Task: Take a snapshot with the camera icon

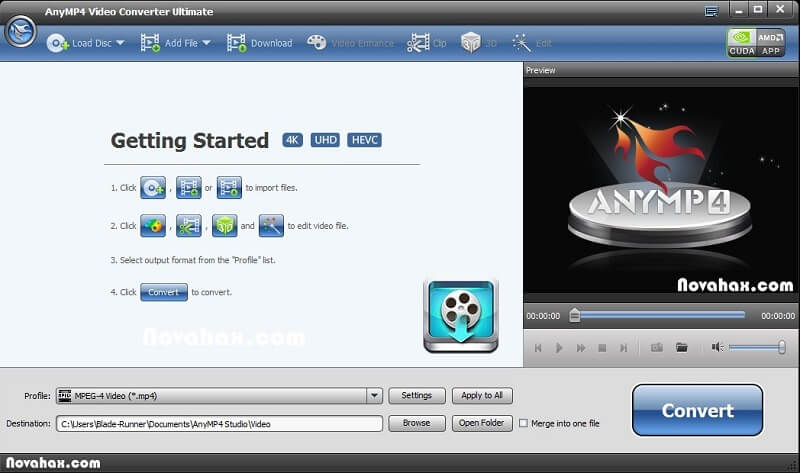Action: point(657,347)
